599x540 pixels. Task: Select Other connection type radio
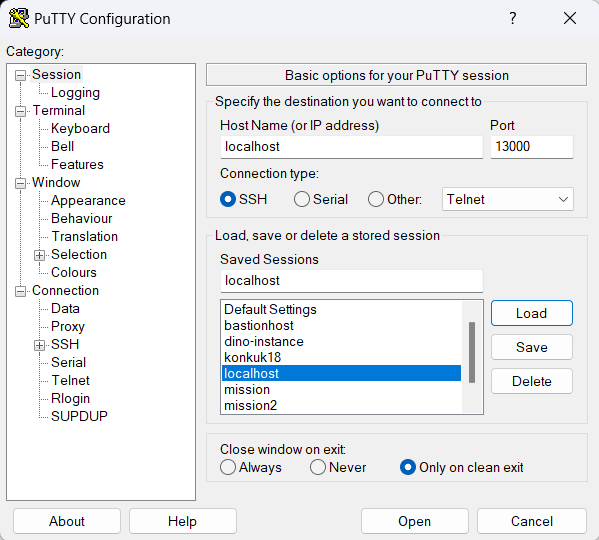click(x=376, y=199)
